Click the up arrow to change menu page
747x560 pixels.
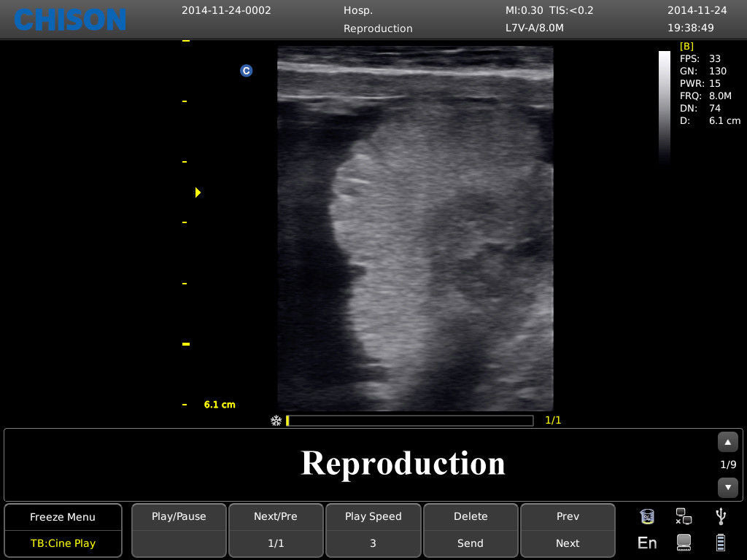[727, 442]
